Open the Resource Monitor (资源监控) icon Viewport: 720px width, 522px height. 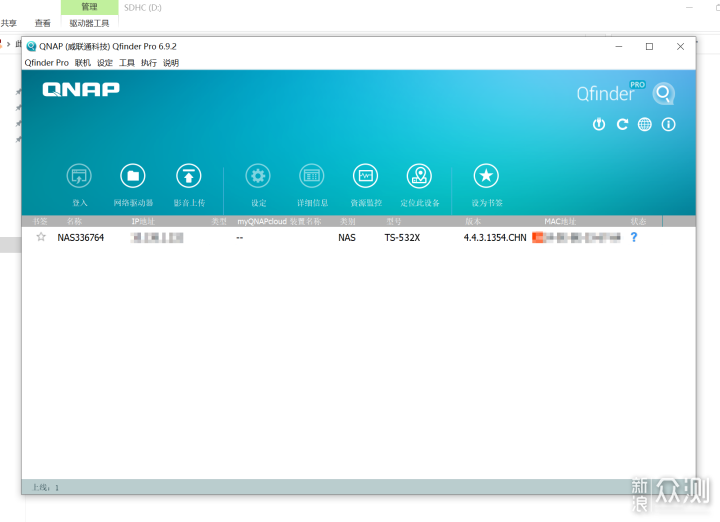(x=366, y=176)
